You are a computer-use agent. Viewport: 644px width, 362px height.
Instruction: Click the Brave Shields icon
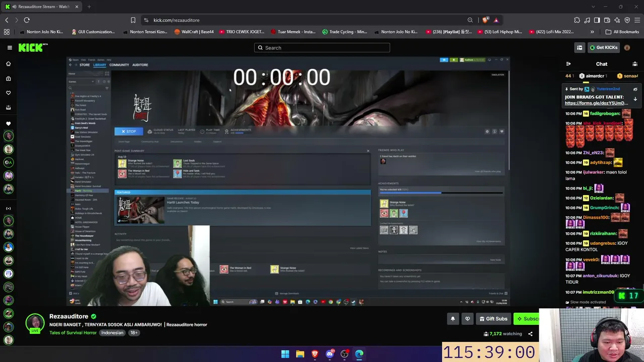click(x=485, y=20)
